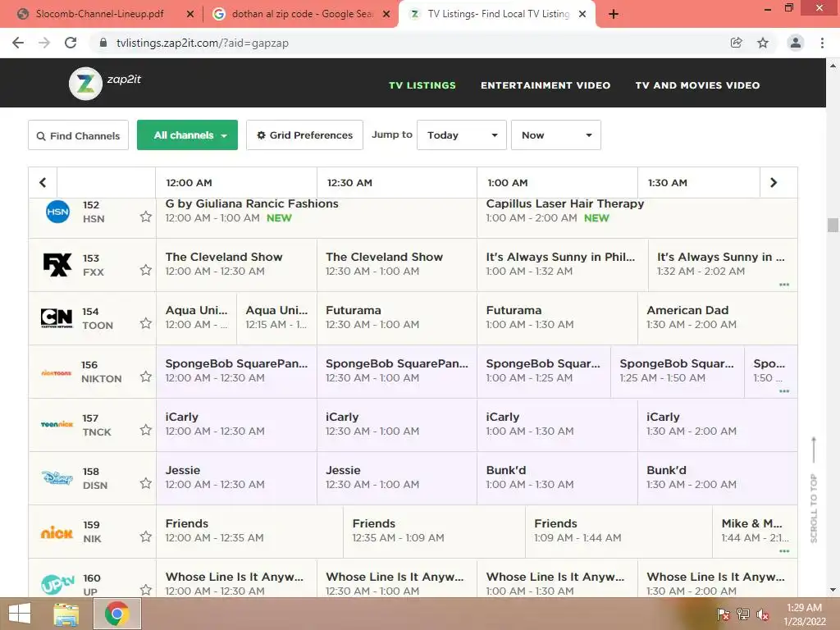840x630 pixels.
Task: Expand more NIK listings ellipsis
Action: (784, 550)
